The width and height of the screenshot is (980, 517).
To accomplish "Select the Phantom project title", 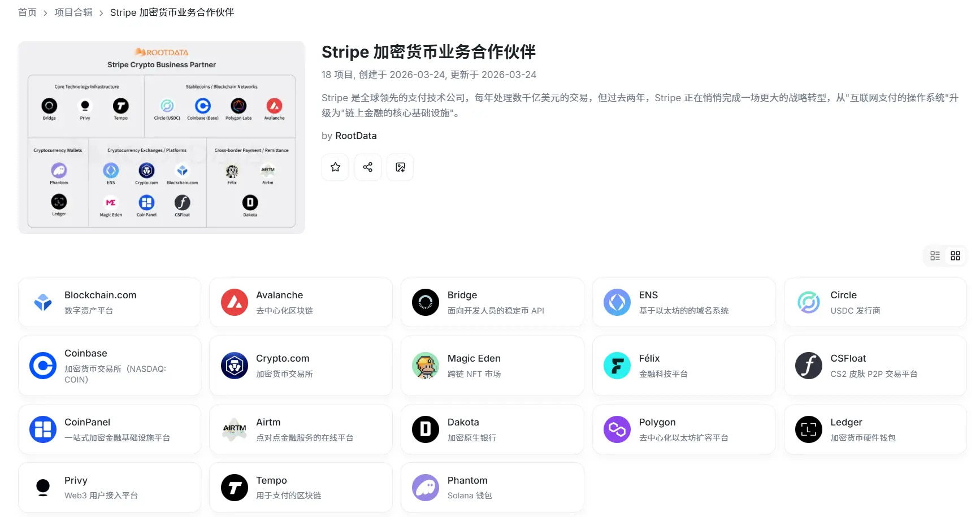I will coord(467,480).
